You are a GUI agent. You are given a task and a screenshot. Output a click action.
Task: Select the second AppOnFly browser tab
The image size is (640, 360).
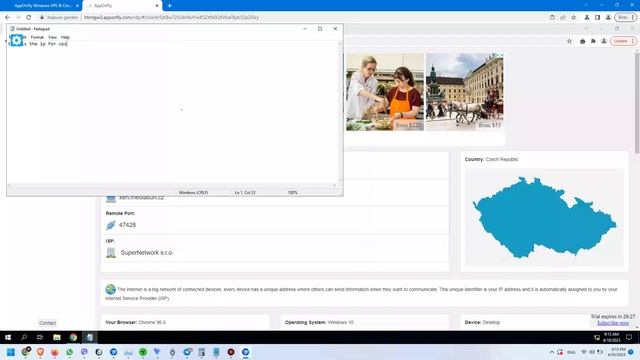coord(122,6)
